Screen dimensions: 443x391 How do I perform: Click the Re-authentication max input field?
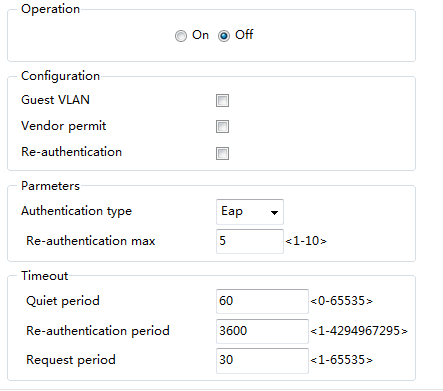[x=250, y=241]
